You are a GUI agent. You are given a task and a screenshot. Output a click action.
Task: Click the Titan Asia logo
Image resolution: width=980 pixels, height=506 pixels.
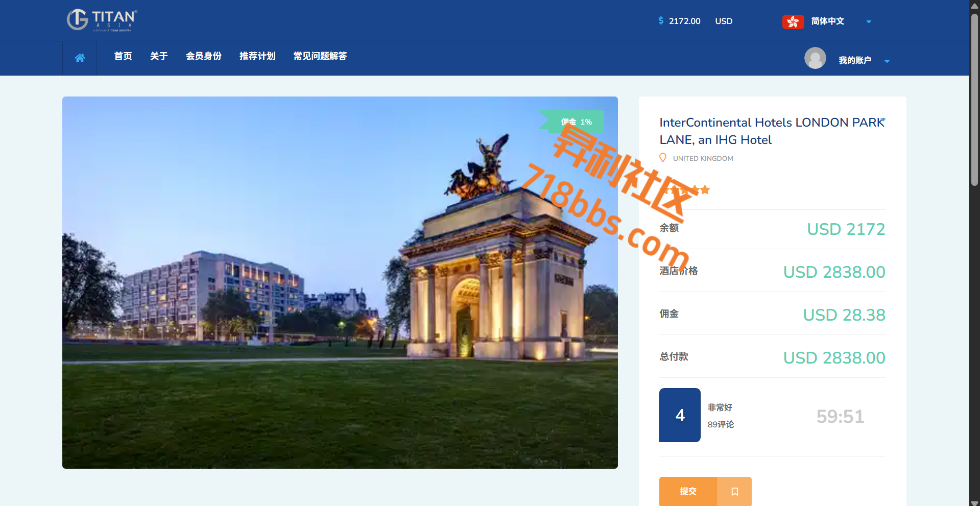(x=102, y=20)
